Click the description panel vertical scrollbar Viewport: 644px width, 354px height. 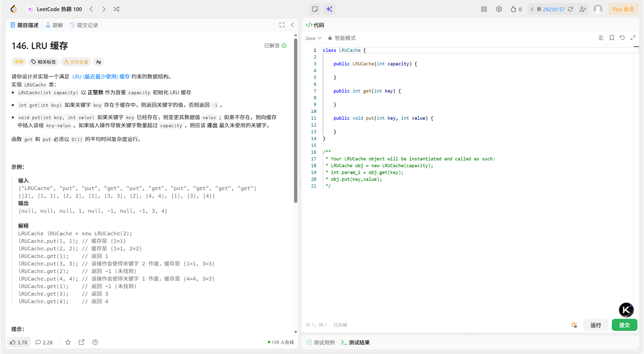[x=296, y=121]
